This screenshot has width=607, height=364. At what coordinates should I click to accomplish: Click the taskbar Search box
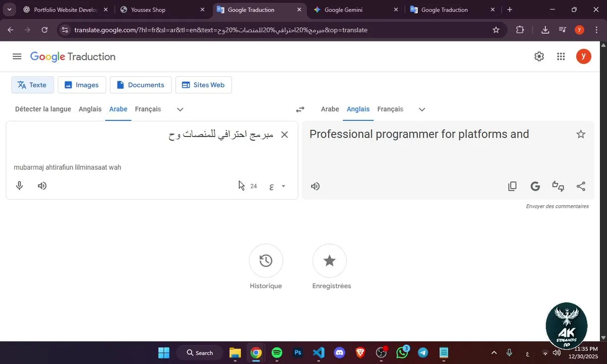click(200, 352)
